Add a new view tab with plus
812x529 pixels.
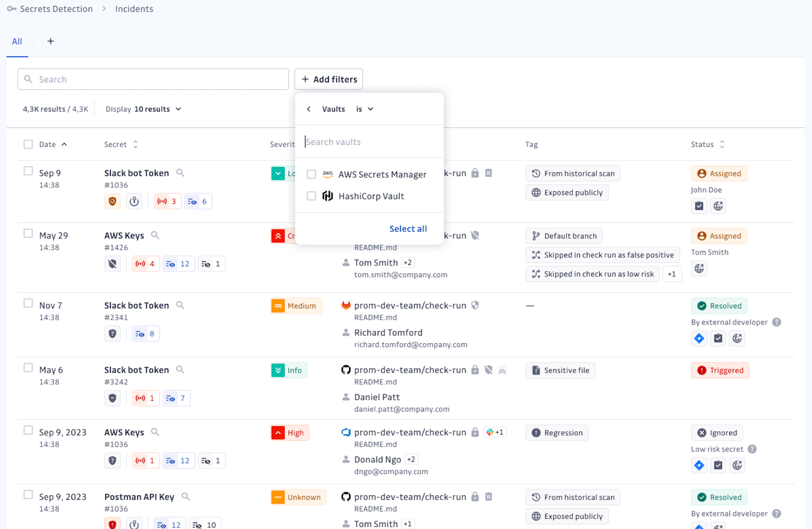[x=50, y=41]
